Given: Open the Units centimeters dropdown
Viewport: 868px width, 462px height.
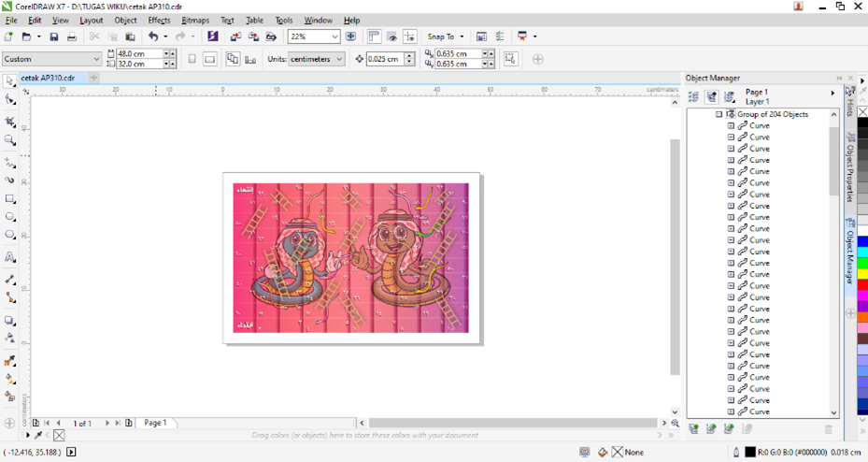Looking at the screenshot, I should click(x=339, y=59).
